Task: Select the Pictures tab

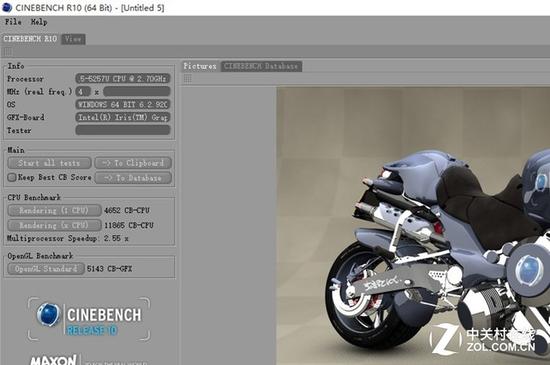Action: coord(200,66)
